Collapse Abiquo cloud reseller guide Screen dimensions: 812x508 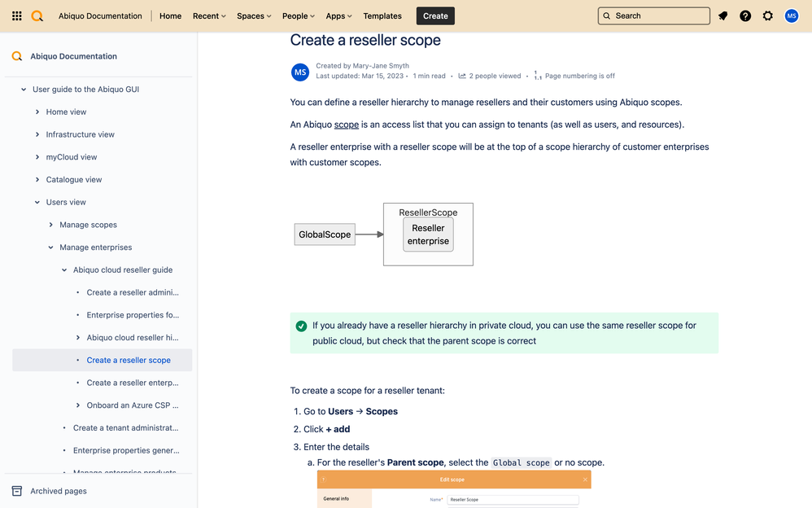tap(64, 270)
